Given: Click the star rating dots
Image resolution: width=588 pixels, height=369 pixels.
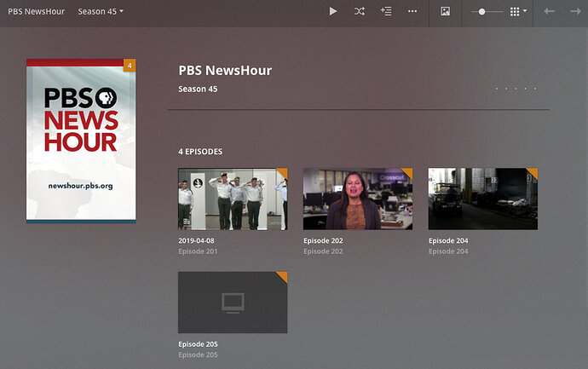Looking at the screenshot, I should pos(516,89).
